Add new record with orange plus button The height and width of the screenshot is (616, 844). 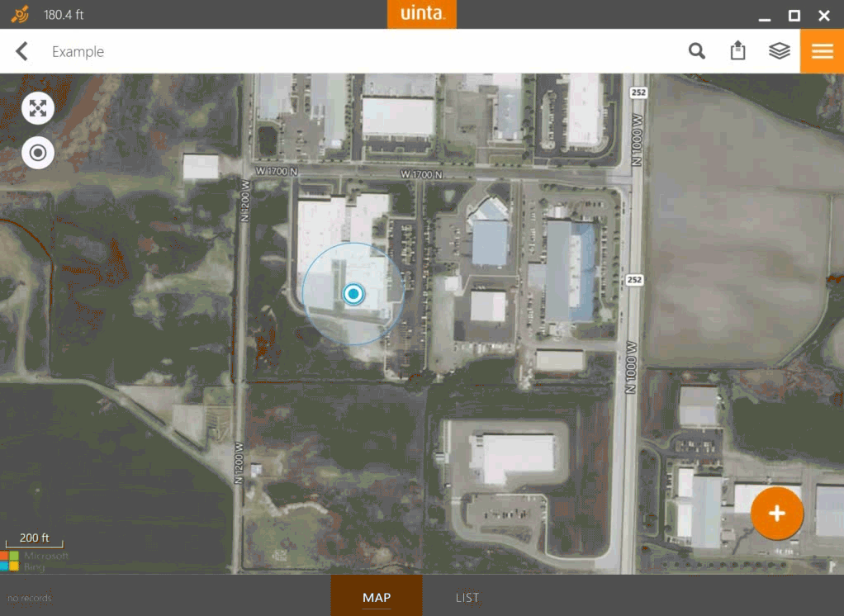776,514
